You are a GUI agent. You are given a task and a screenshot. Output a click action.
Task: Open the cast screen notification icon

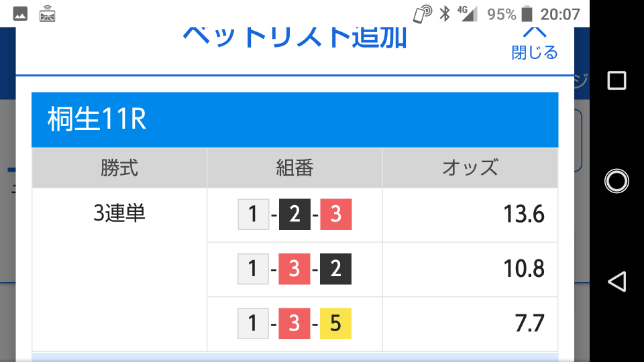[47, 14]
